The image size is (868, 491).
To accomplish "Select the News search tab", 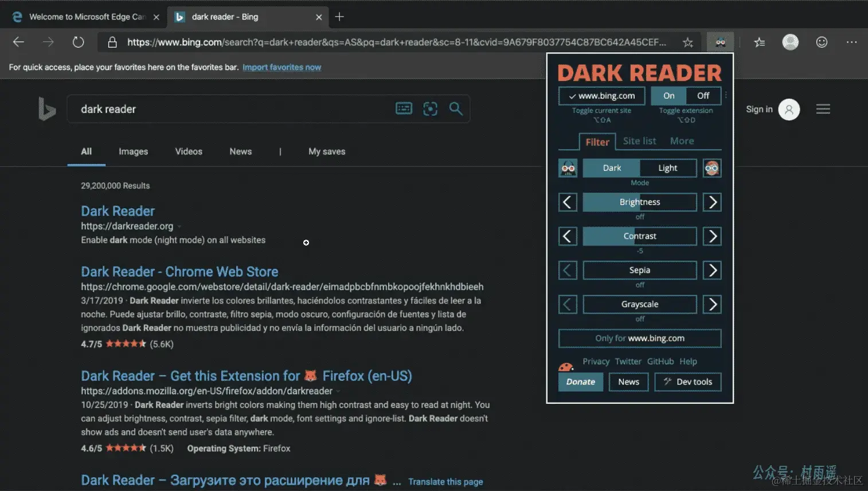I will pyautogui.click(x=240, y=151).
